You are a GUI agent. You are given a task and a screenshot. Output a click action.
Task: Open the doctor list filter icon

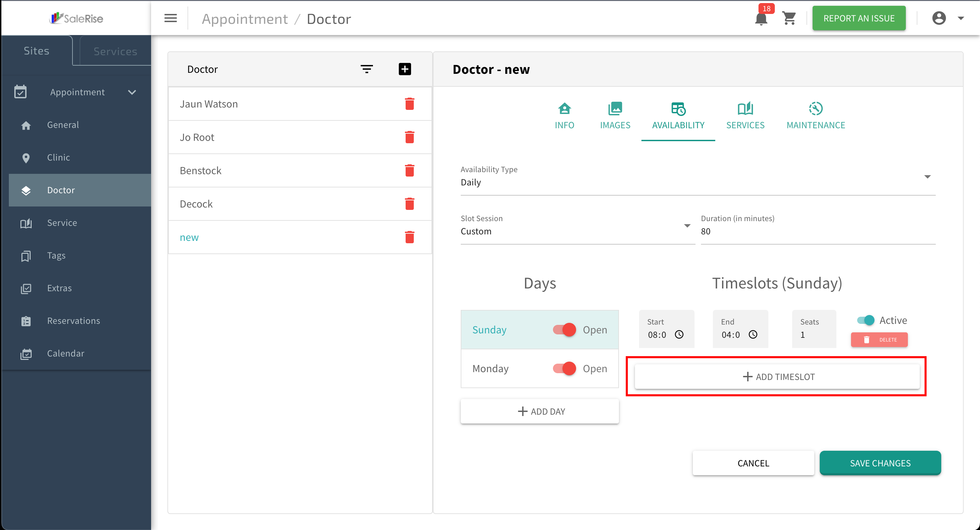tap(367, 69)
